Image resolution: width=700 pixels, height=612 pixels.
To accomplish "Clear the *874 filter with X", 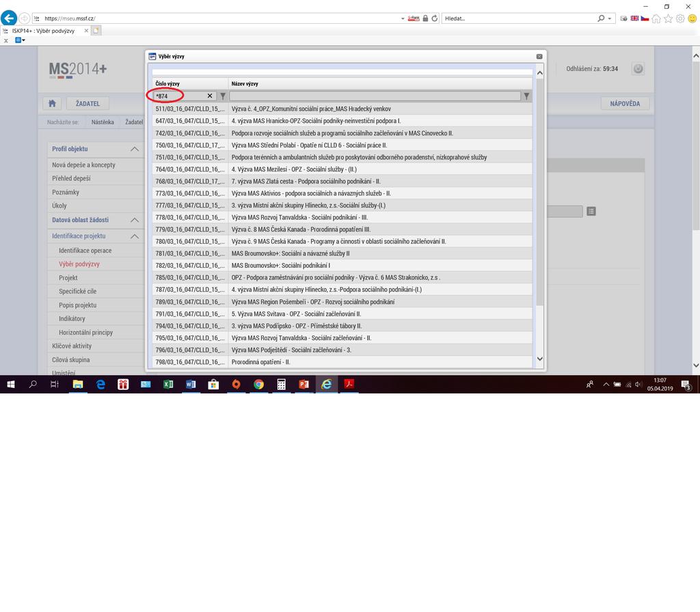I will (x=210, y=96).
